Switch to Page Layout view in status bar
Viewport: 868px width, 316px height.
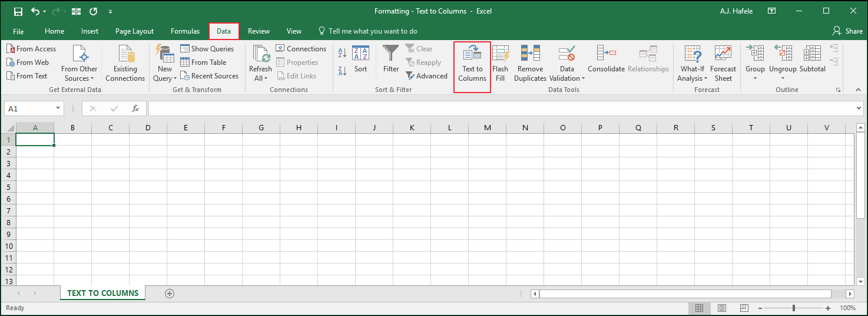click(721, 308)
